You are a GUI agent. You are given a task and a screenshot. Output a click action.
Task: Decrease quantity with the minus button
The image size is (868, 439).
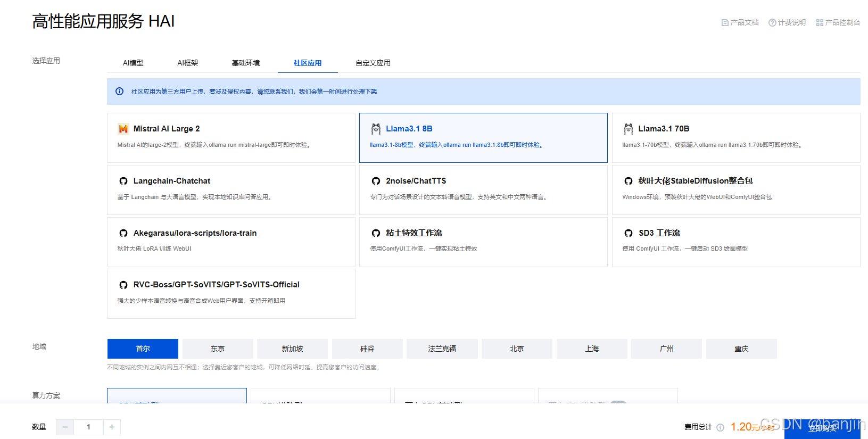(x=65, y=427)
